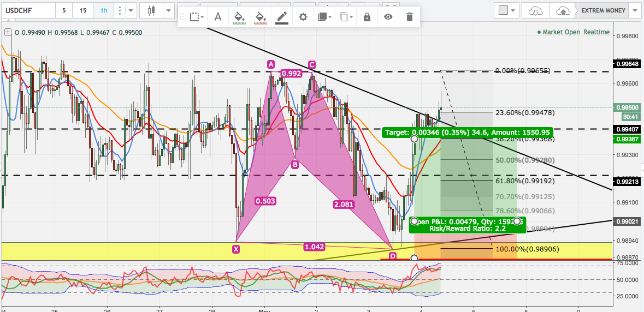The height and width of the screenshot is (312, 644).
Task: Click the line color pencil icon
Action: [281, 17]
